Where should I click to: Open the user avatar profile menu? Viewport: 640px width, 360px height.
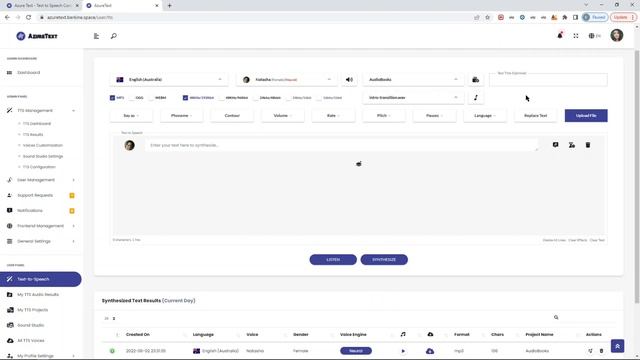(617, 36)
